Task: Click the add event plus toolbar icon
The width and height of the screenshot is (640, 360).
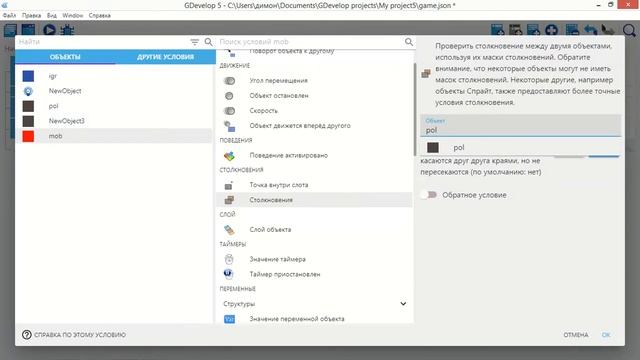Action: click(x=551, y=30)
